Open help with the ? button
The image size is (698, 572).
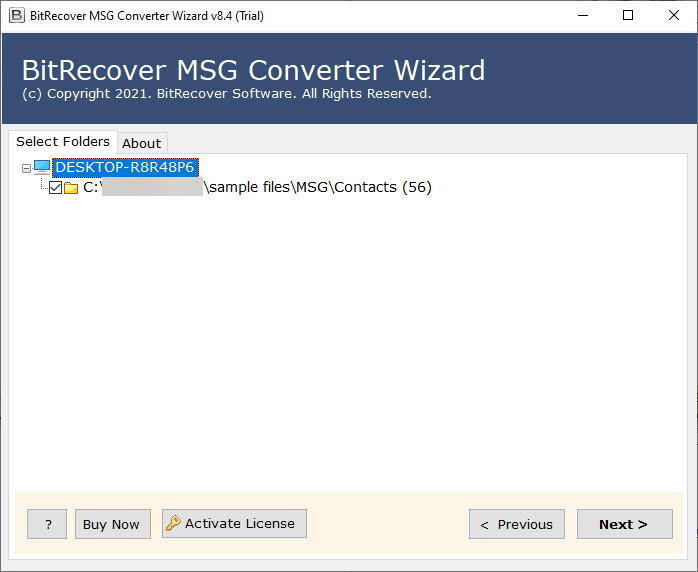(47, 524)
